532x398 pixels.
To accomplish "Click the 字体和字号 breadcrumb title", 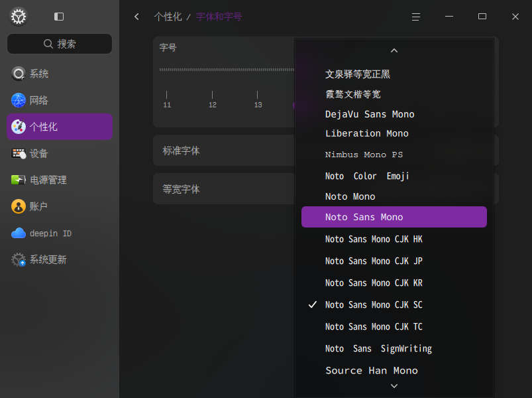I will [219, 17].
